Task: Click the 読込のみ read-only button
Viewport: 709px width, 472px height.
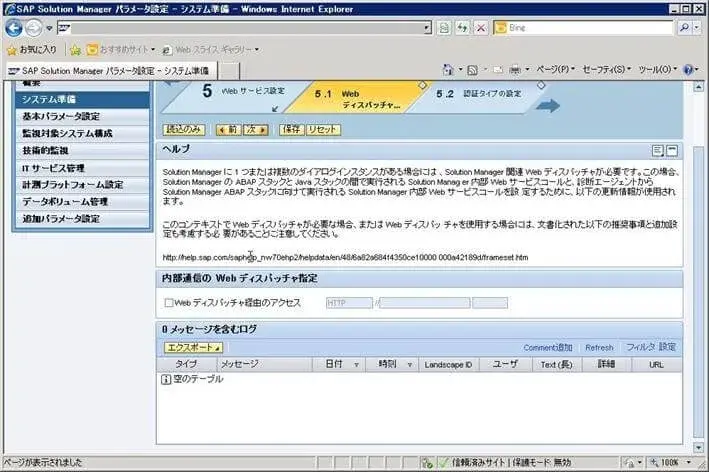Action: pos(184,130)
